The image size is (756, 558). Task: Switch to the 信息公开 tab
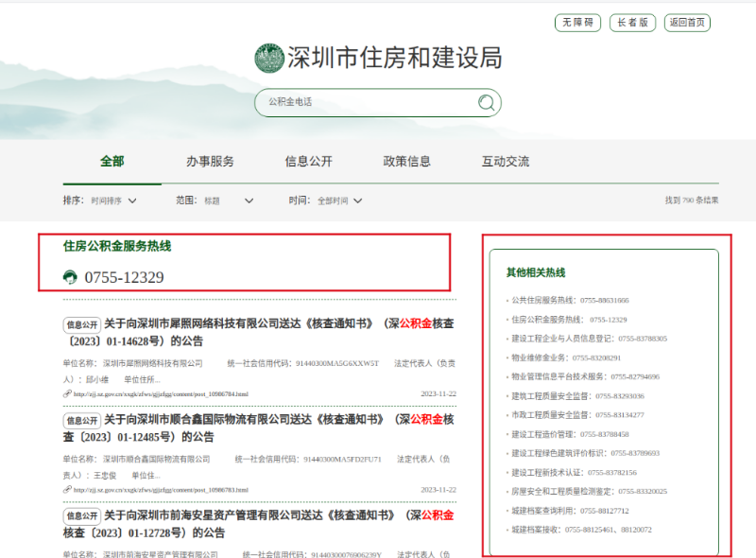coord(309,162)
